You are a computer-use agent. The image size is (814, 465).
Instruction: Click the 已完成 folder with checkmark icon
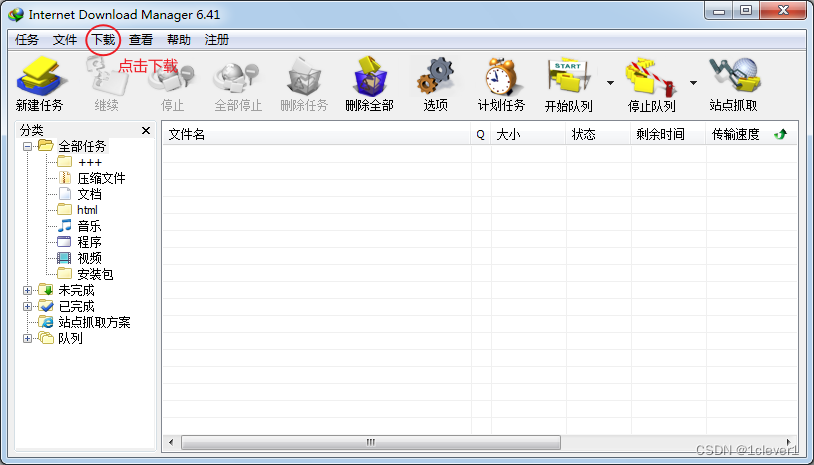pyautogui.click(x=46, y=306)
